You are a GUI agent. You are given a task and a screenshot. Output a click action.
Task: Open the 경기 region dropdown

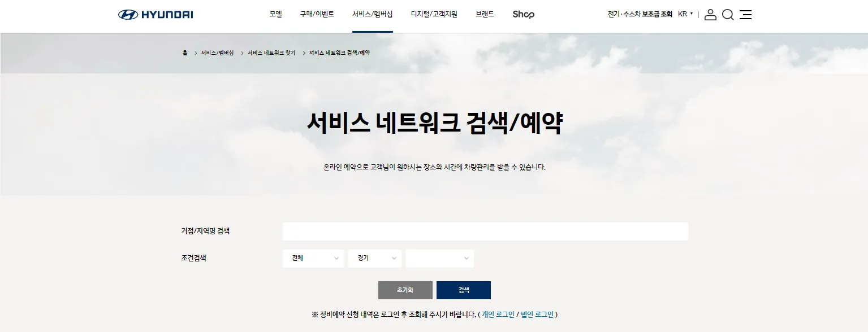374,258
